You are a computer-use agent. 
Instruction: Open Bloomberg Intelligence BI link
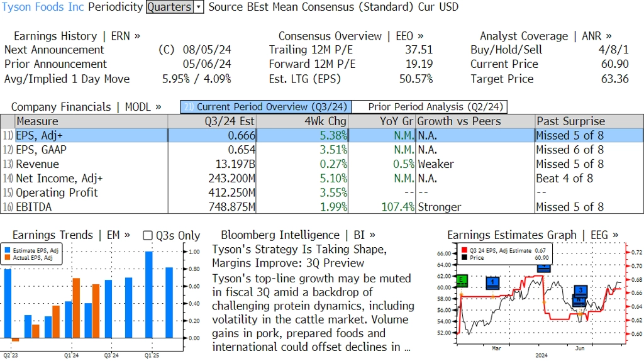297,235
